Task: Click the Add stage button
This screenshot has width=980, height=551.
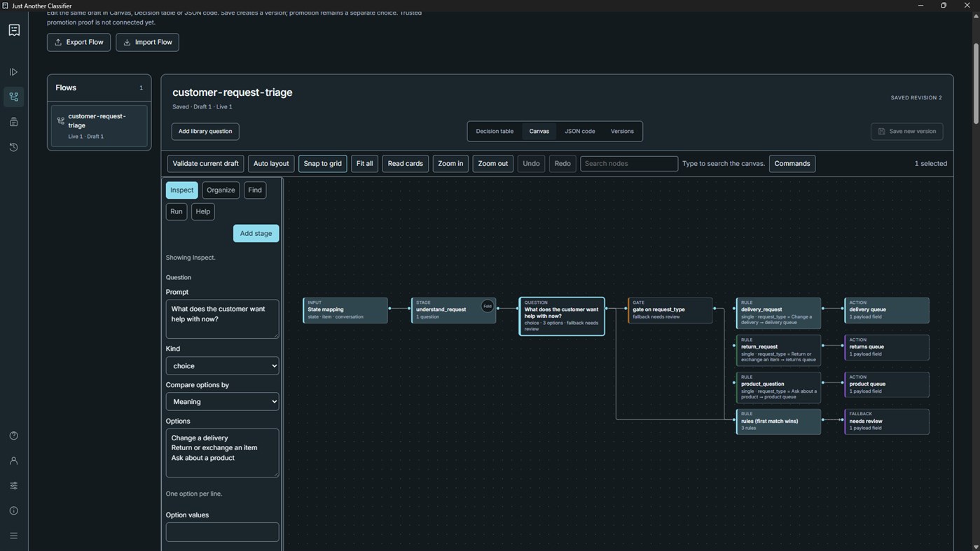Action: 256,233
